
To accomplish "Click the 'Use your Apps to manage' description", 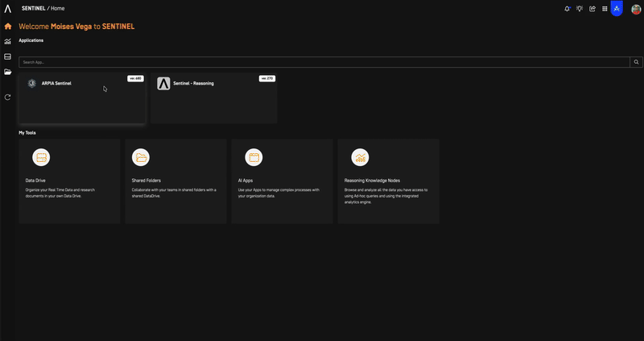I will coord(279,193).
